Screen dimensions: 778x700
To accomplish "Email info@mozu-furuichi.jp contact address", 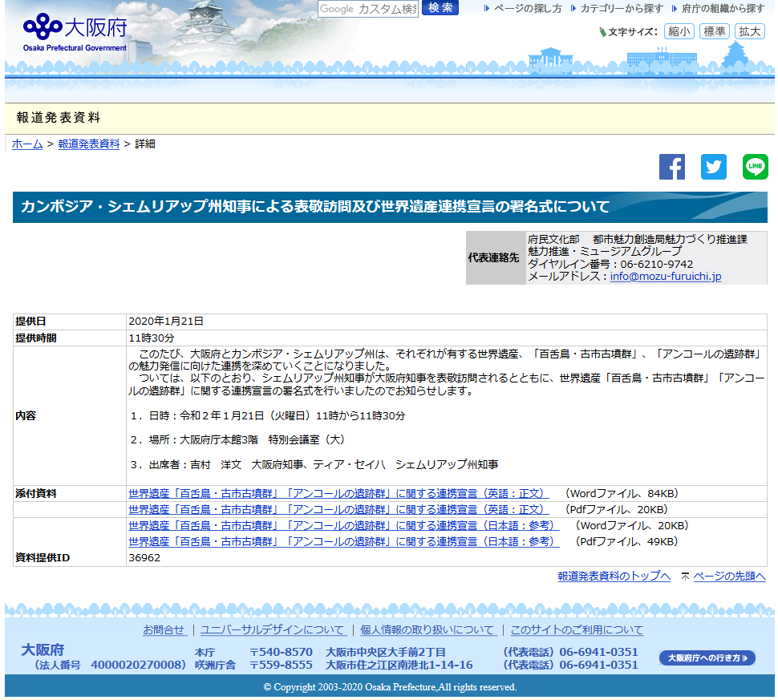I will pos(665,277).
